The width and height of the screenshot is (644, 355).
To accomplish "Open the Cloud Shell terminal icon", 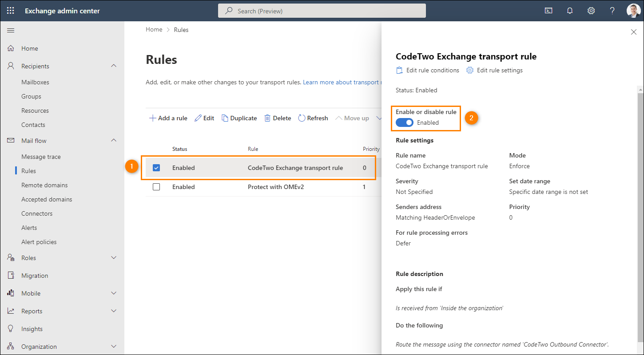I will click(549, 11).
